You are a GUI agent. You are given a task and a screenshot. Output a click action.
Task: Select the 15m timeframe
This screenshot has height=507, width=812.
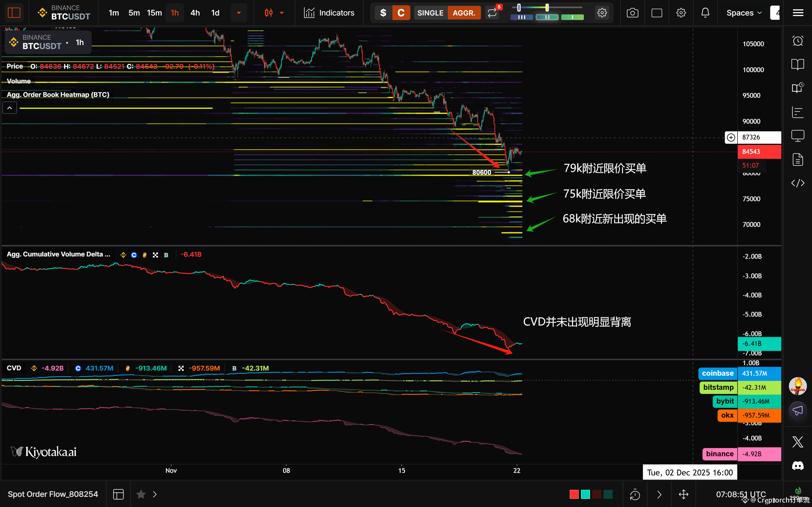(x=154, y=13)
